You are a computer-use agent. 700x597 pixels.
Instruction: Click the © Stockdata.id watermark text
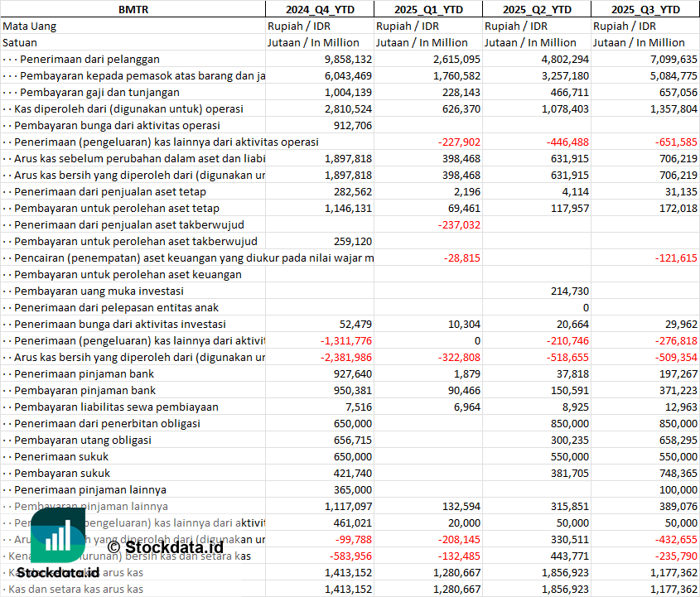click(165, 546)
